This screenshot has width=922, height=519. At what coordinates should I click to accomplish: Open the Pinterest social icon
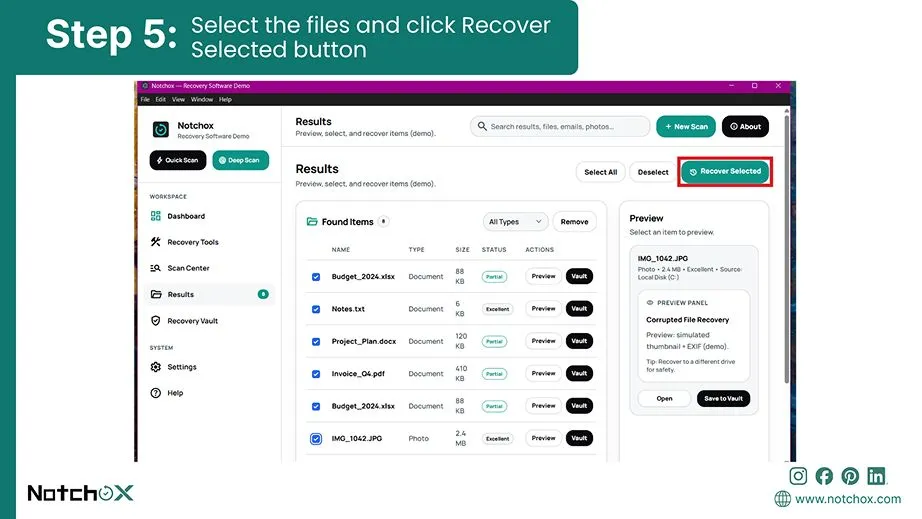(850, 476)
